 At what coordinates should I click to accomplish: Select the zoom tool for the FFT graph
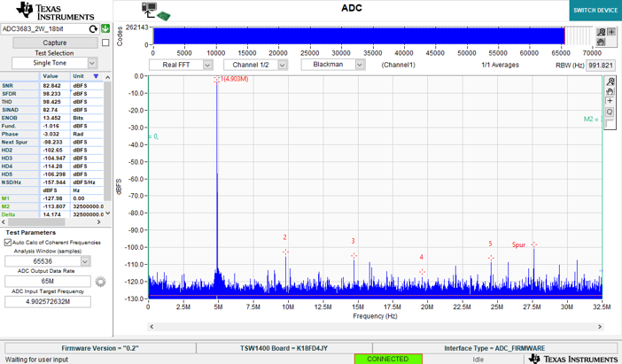point(610,81)
